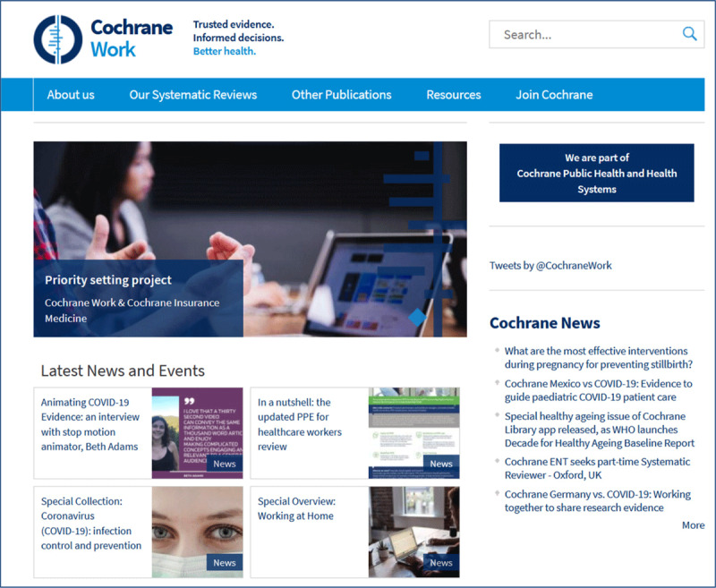This screenshot has width=716, height=588.
Task: Click the More link under Cochrane News
Action: (x=693, y=525)
